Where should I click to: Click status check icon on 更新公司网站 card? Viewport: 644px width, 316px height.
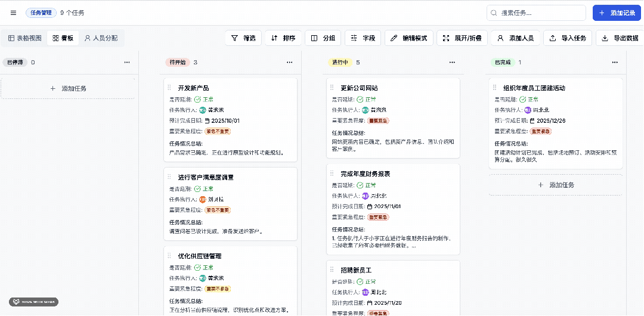360,100
